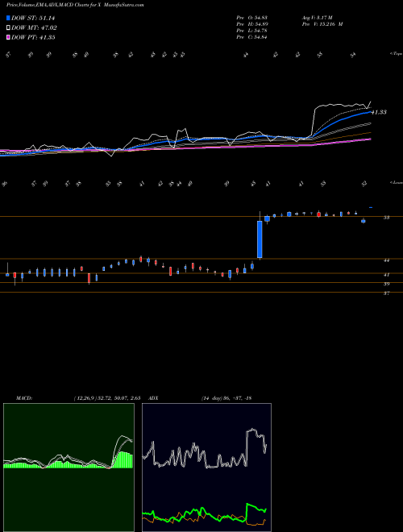Screen dimensions: 403x532
Task: Click the Avg V average volume value
Action: [x=319, y=18]
